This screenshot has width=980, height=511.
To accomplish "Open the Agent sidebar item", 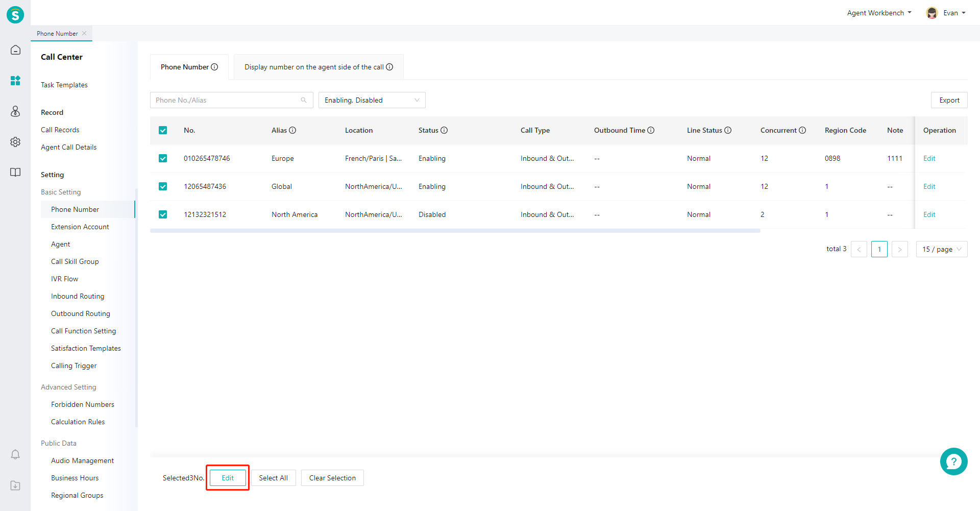I will [x=61, y=244].
